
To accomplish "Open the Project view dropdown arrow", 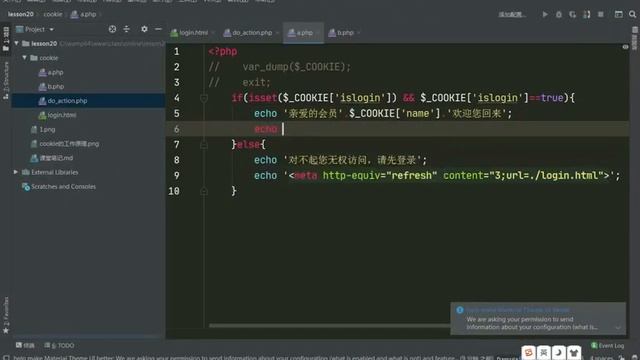I will coord(51,29).
